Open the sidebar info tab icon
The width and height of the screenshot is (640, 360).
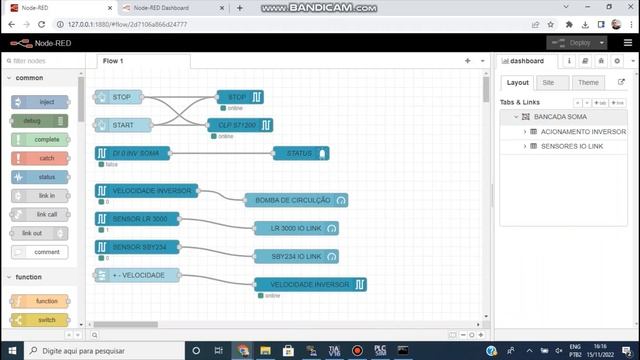pyautogui.click(x=569, y=61)
